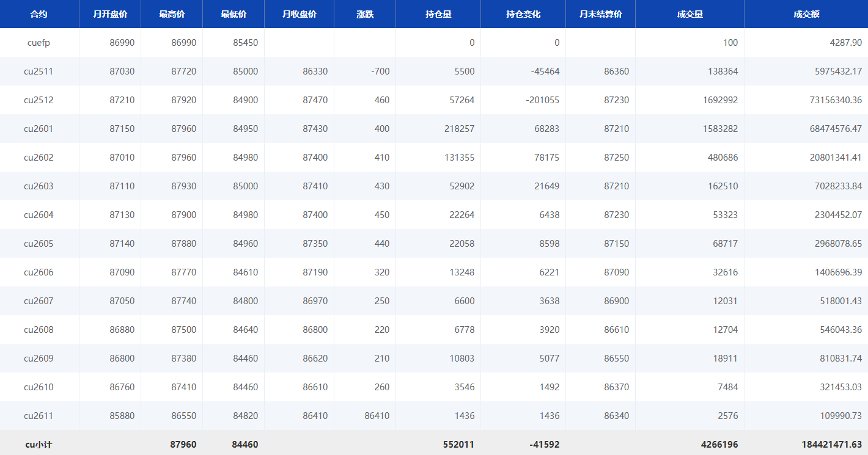Screen dimensions: 868x455
Task: Click the cu2511 contract name cell
Action: [39, 71]
